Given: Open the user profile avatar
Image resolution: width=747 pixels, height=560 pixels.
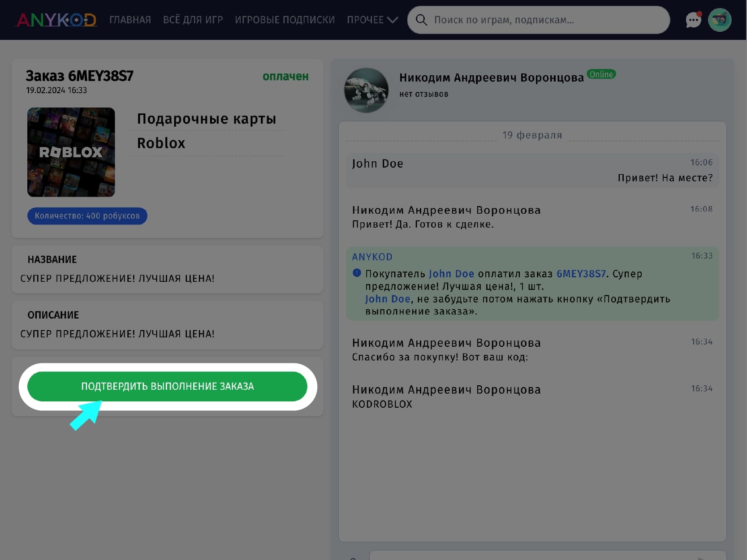Looking at the screenshot, I should click(x=720, y=20).
